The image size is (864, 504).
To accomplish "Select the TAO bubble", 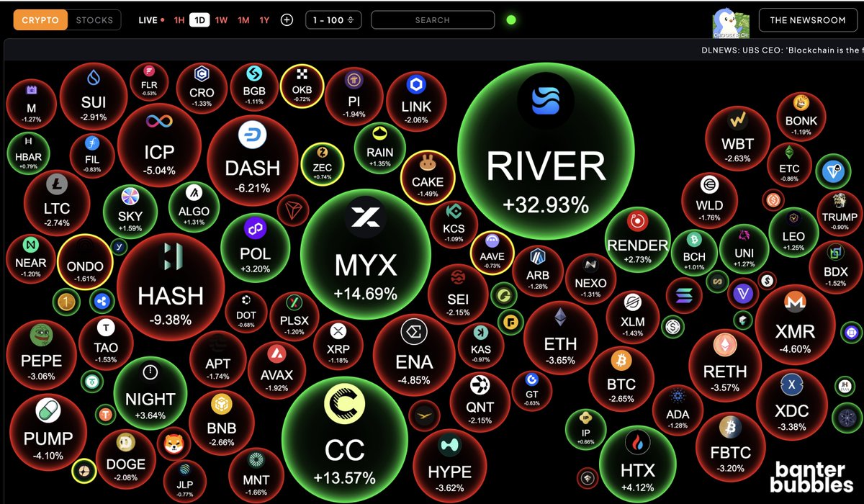I will click(x=106, y=343).
